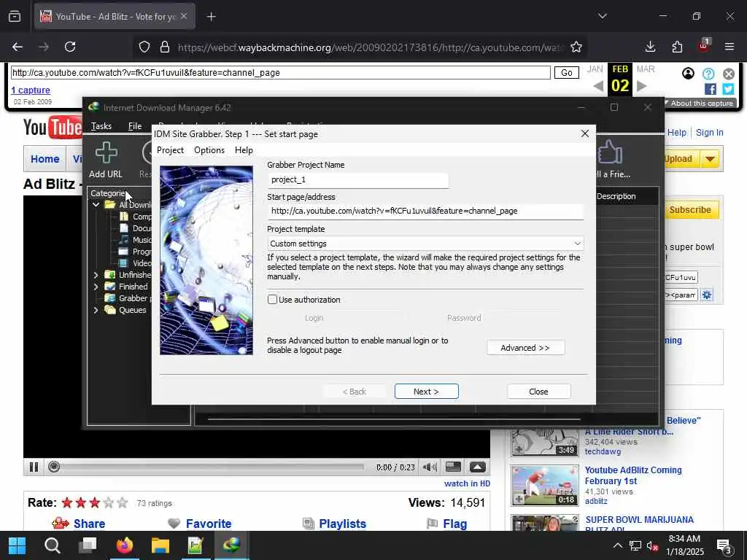Open the Options menu in Site Grabber
The height and width of the screenshot is (560, 747).
(x=209, y=150)
